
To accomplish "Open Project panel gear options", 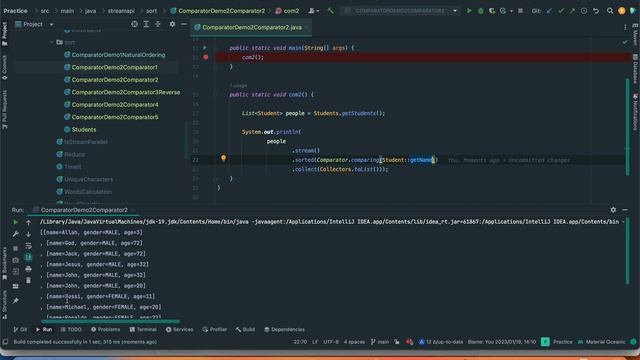I will [x=172, y=24].
